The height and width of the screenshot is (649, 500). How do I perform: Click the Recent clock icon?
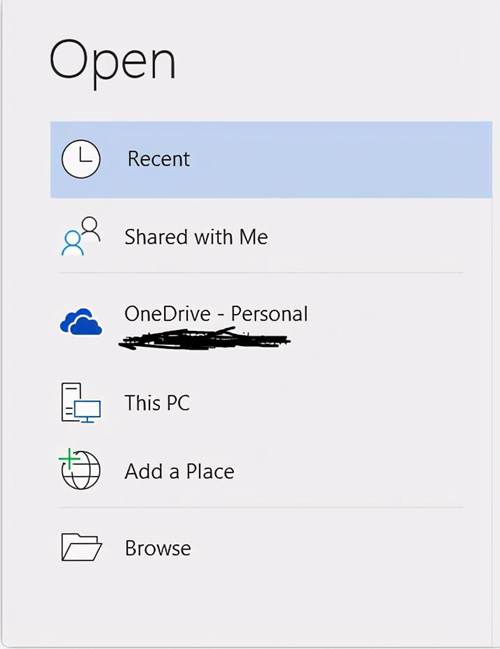pyautogui.click(x=81, y=159)
